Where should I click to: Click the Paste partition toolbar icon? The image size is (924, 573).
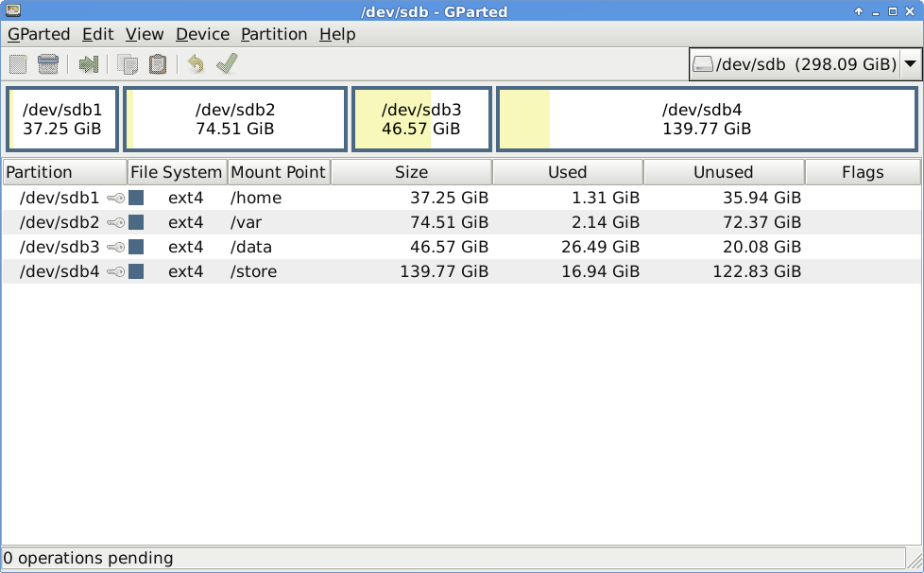158,64
